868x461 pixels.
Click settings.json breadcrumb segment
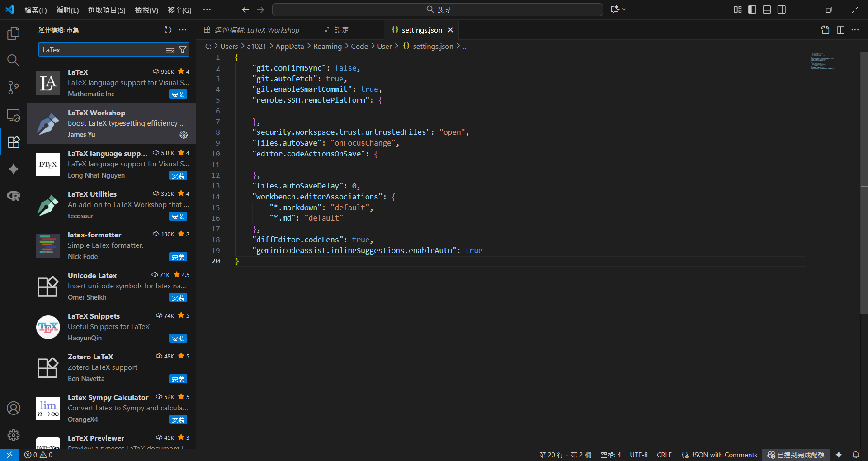(x=428, y=46)
